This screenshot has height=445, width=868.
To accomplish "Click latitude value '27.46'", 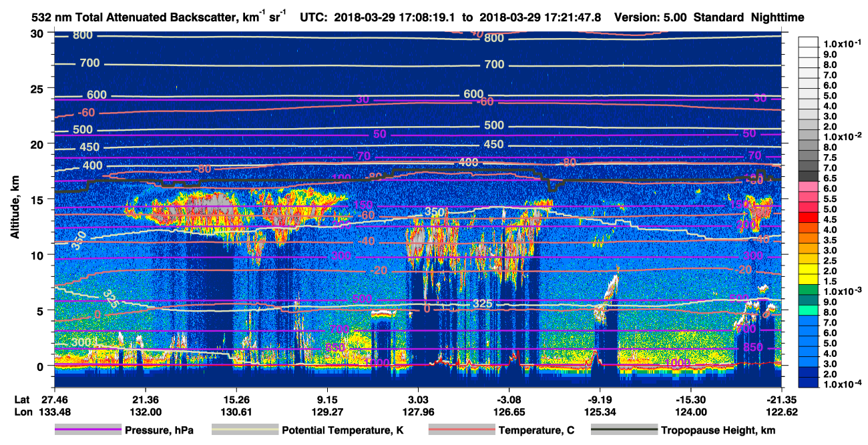I will click(x=53, y=399).
